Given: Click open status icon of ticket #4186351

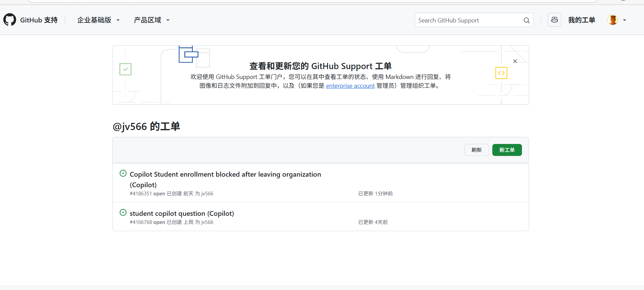Looking at the screenshot, I should click(x=123, y=173).
